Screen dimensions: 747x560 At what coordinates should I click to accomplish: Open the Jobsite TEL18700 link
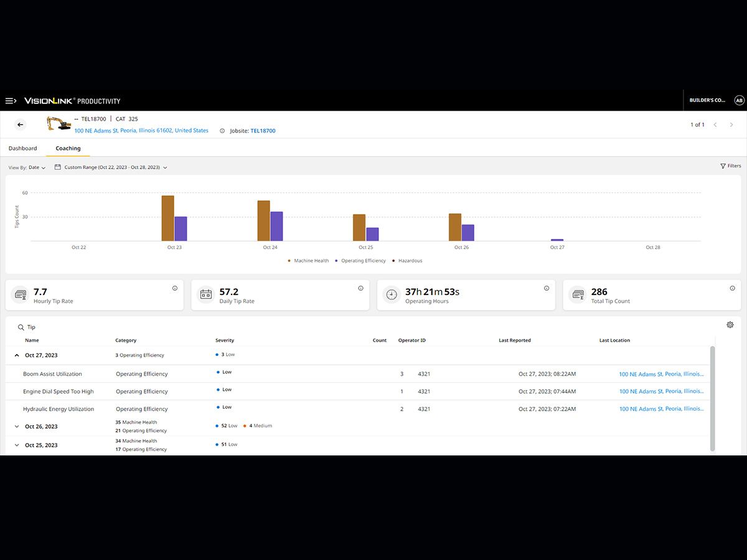coord(262,131)
